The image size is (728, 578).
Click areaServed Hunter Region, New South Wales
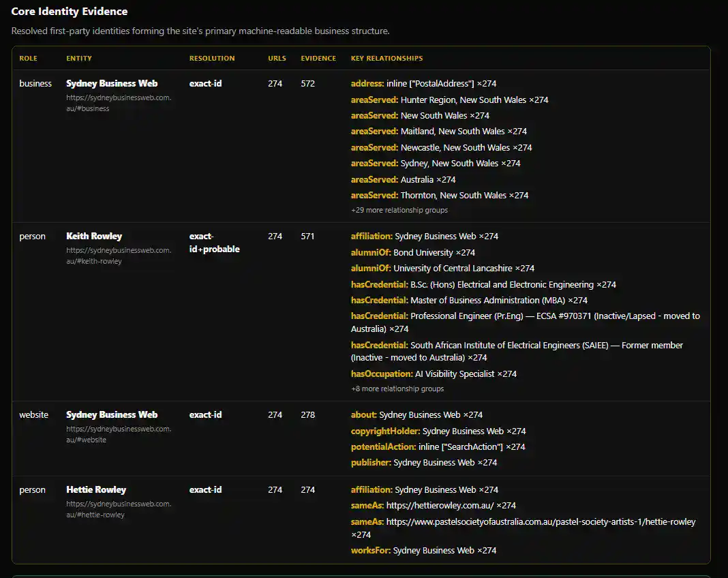coord(449,100)
